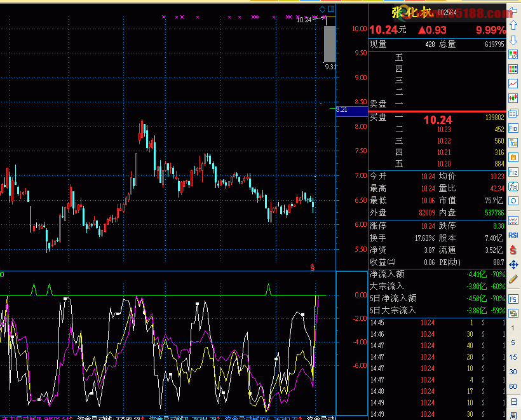Click the 市值 value 75.7亿

pyautogui.click(x=494, y=201)
